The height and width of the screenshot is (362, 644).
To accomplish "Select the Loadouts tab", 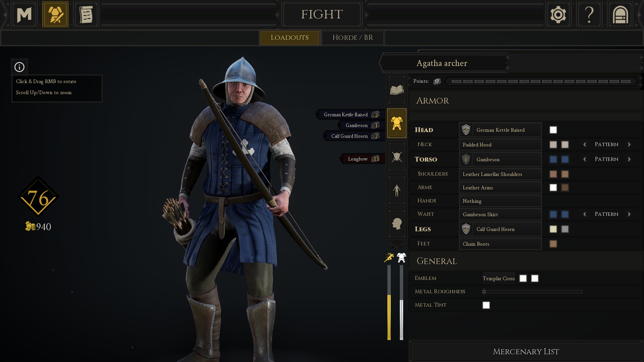I will [x=289, y=38].
